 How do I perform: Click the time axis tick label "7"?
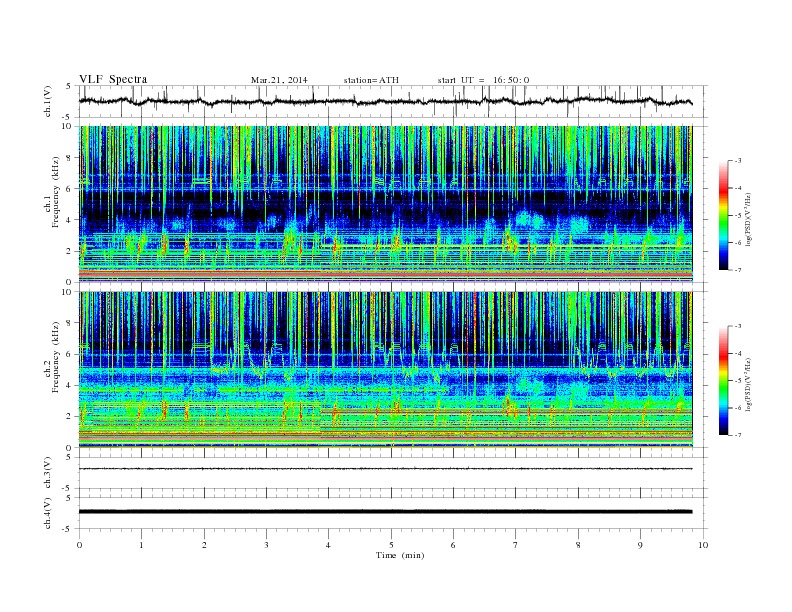coord(515,545)
